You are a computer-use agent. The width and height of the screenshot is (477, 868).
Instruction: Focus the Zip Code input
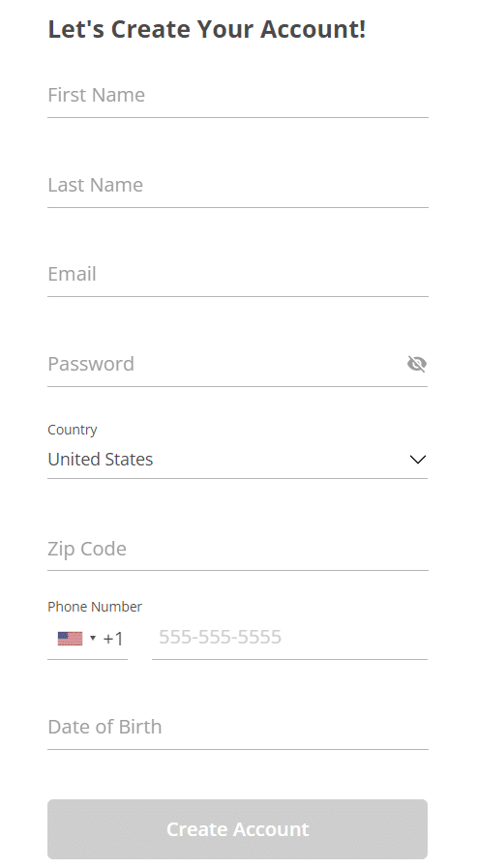coord(238,549)
